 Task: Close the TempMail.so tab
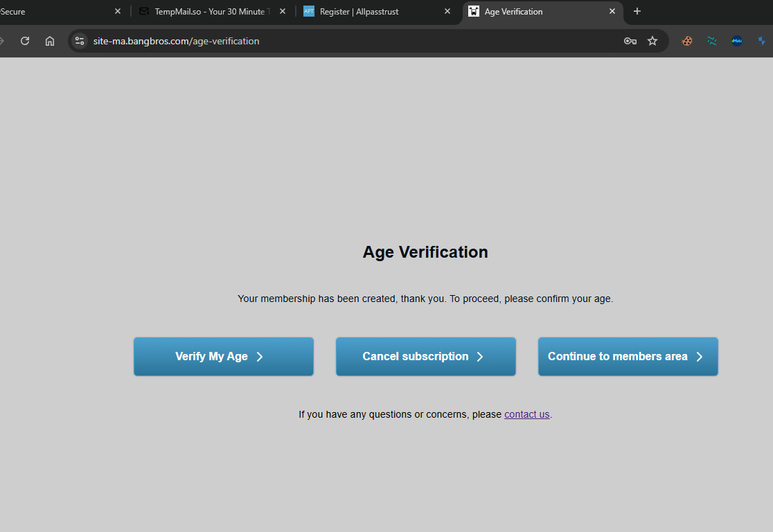coord(283,12)
